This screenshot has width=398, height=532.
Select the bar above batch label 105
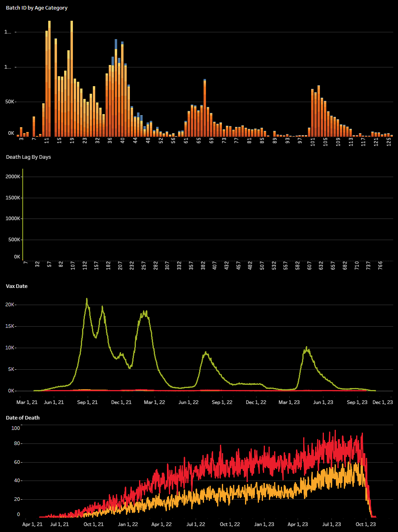point(325,119)
